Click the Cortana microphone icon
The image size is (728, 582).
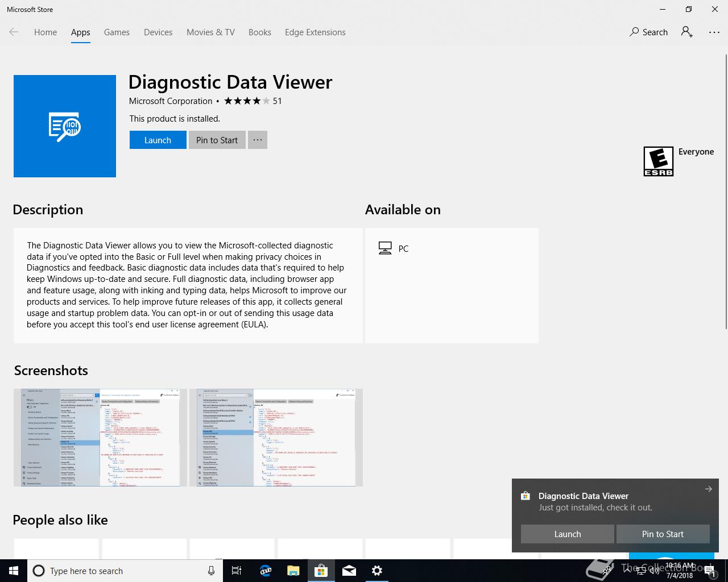click(x=211, y=571)
